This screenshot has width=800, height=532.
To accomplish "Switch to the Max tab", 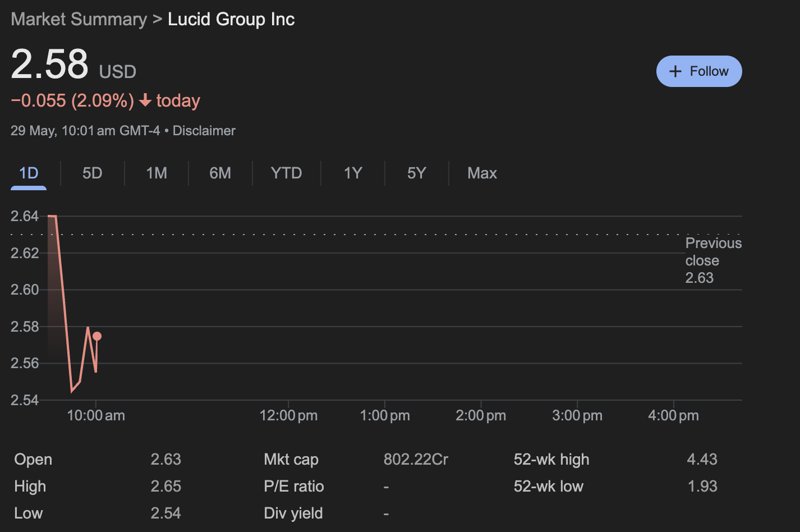I will [482, 173].
